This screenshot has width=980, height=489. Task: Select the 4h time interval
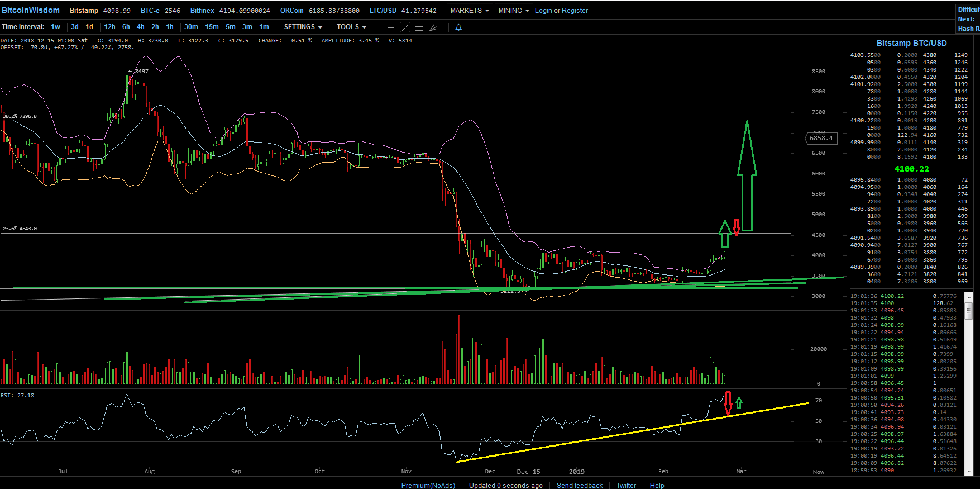point(141,27)
